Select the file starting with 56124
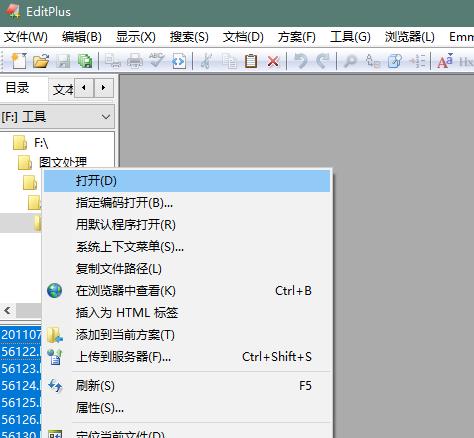This screenshot has width=474, height=438. click(21, 386)
